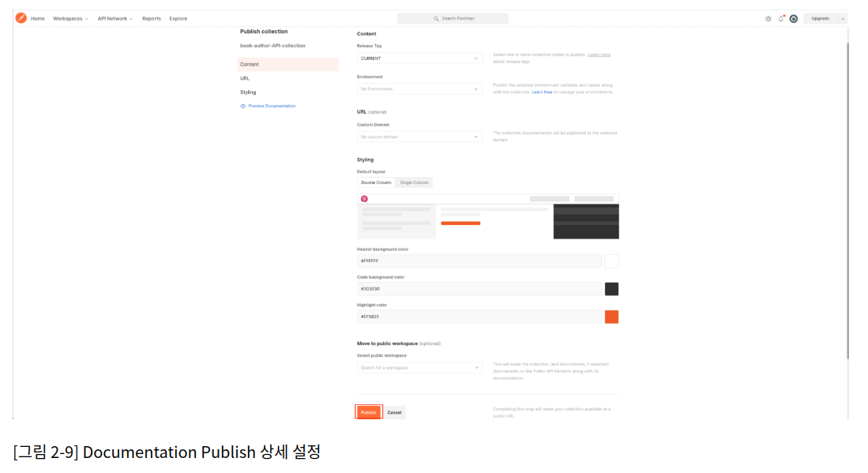
Task: Click the page vertical scrollbar
Action: click(847, 199)
